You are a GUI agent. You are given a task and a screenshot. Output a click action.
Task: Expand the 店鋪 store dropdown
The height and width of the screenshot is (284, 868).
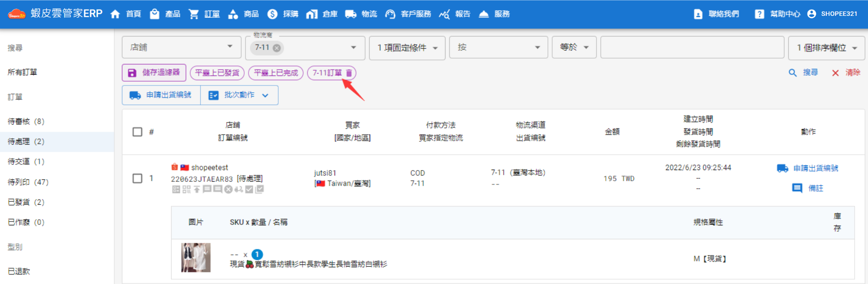click(181, 47)
